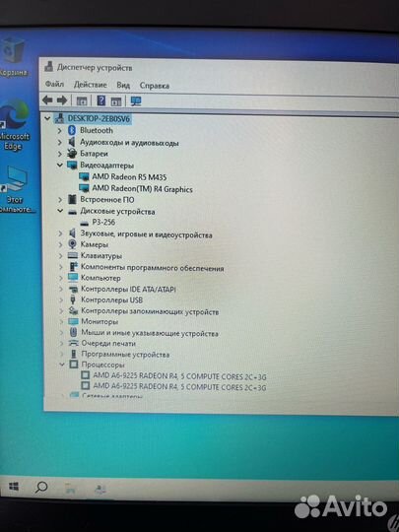Select the Компьютер category label
Viewport: 399px width, 532px height.
click(100, 278)
